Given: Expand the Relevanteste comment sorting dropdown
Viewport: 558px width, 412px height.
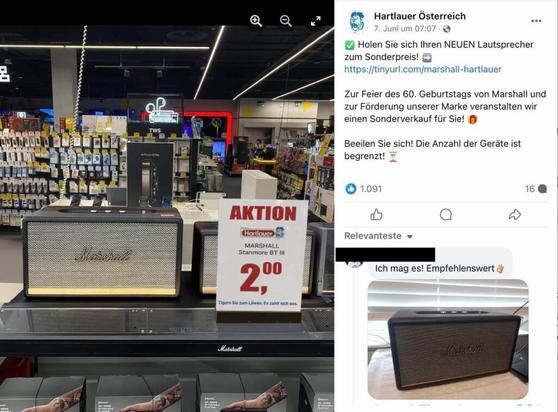Looking at the screenshot, I should point(378,236).
